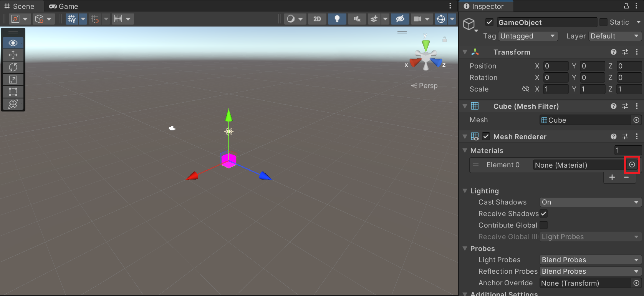The image size is (644, 296).
Task: Click the grid snapping increment icon
Action: pyautogui.click(x=95, y=19)
